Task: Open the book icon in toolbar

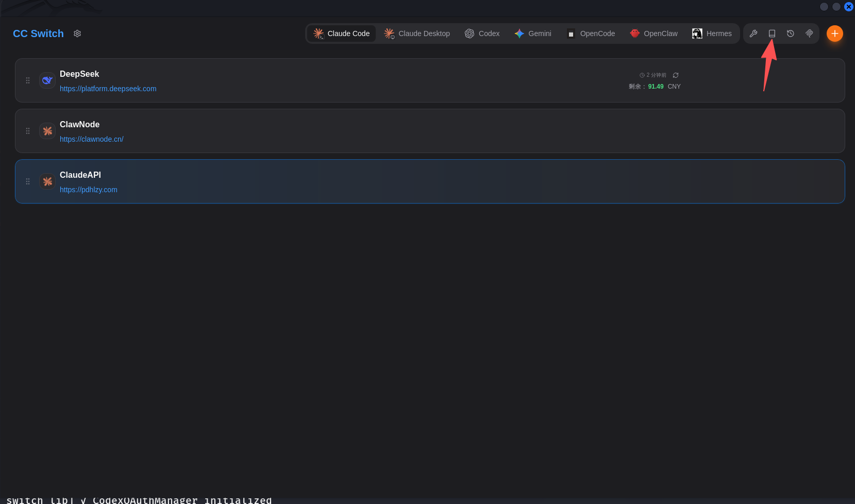Action: coord(772,33)
